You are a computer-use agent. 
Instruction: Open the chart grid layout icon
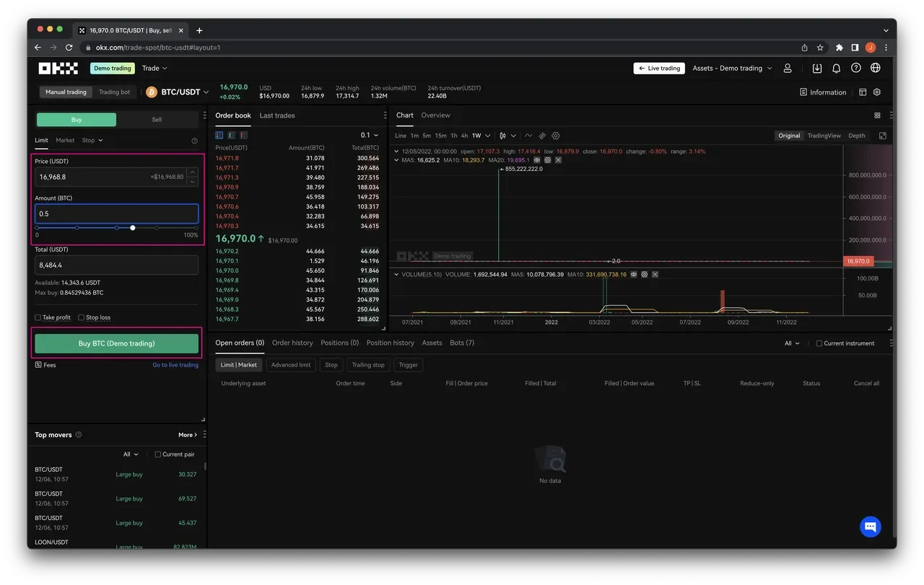tap(877, 115)
